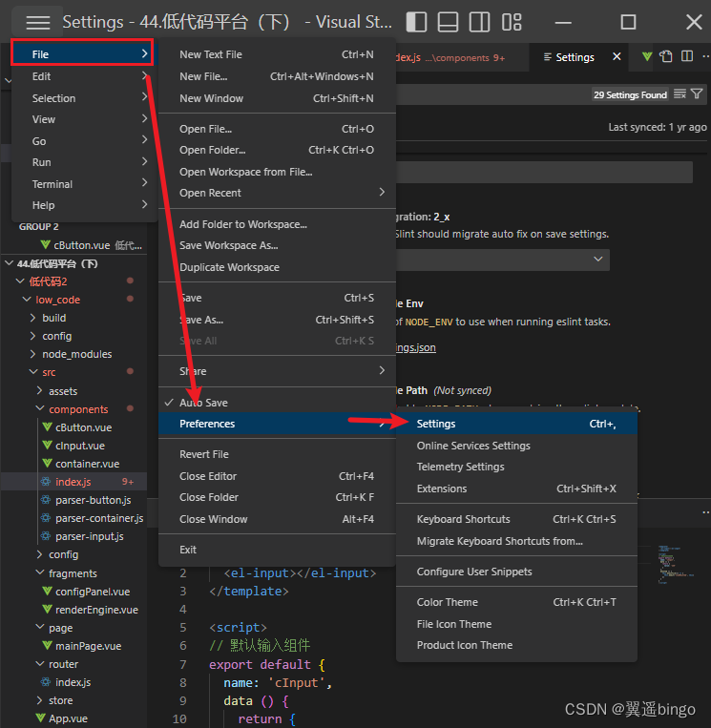Click gear icon beside parser-container.js
Screen dimensions: 711x728
point(46,518)
